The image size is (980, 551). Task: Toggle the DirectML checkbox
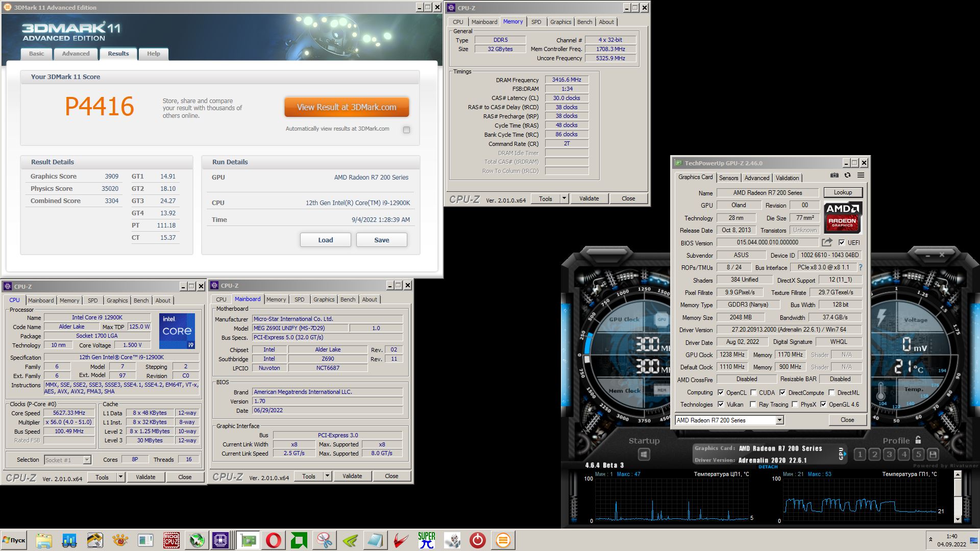tap(831, 392)
